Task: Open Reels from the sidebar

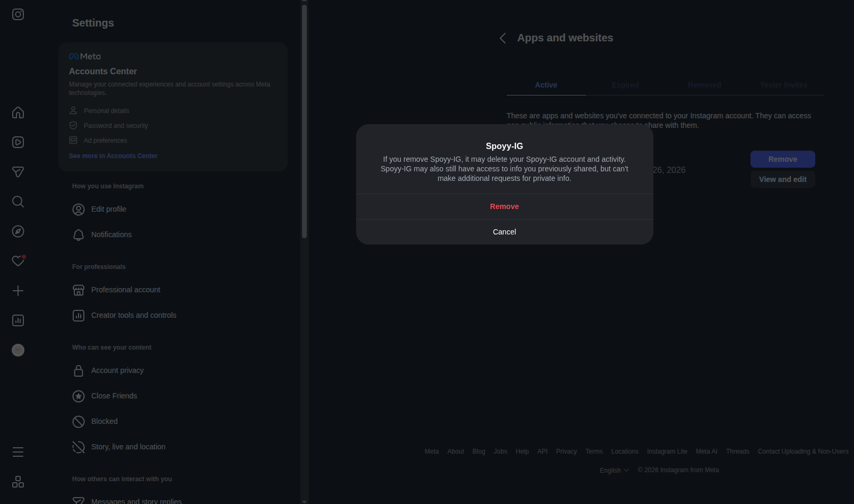Action: coord(18,142)
